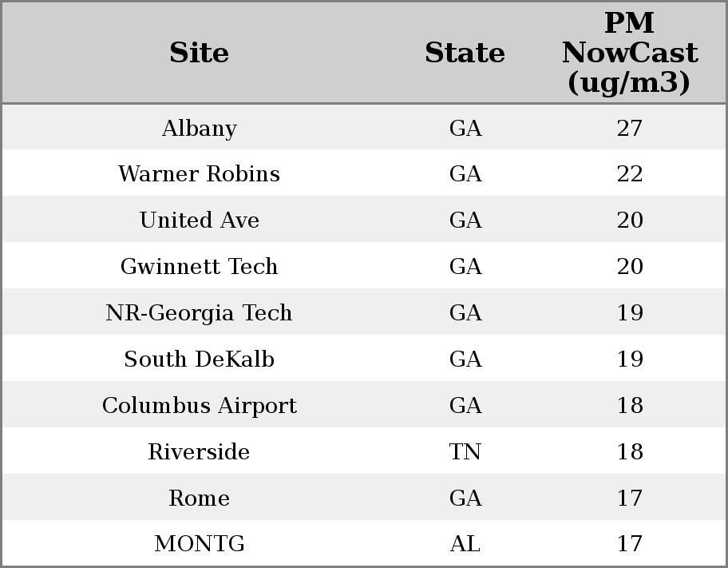Select the AL state cell for MONTG
This screenshot has height=568, width=728.
coord(465,544)
